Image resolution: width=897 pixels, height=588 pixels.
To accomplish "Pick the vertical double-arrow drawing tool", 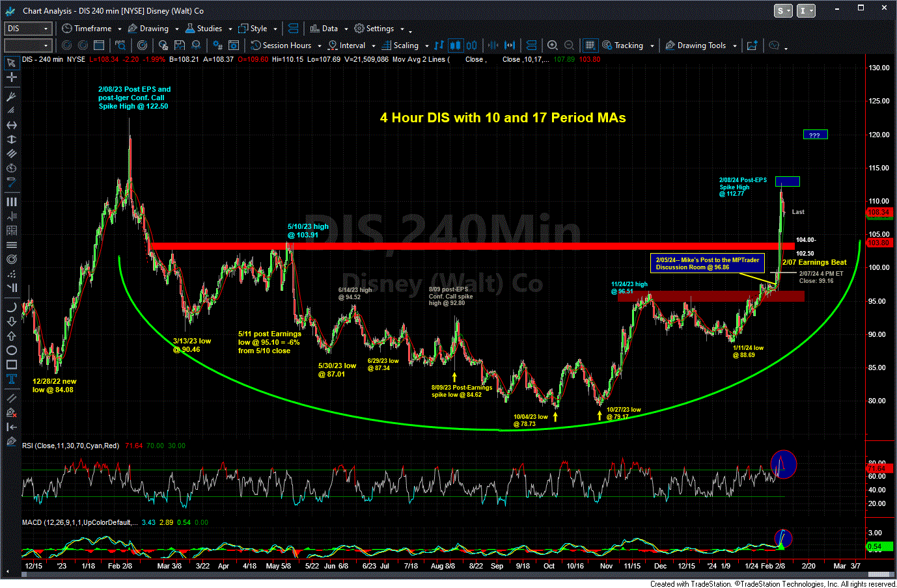I will click(x=11, y=139).
